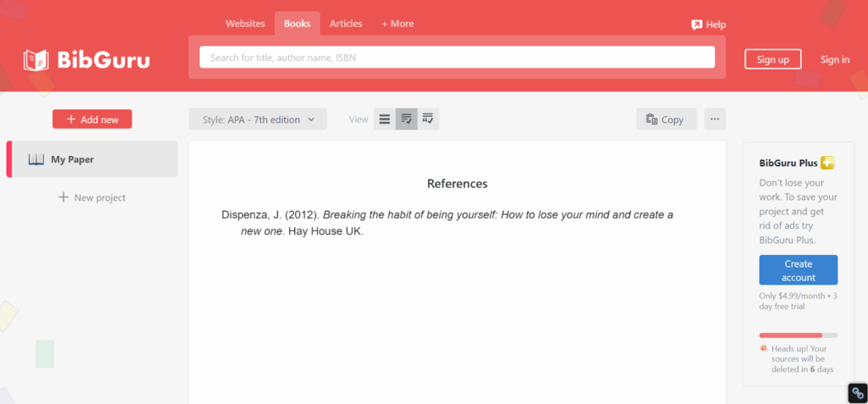The height and width of the screenshot is (404, 868).
Task: Click the 'Only $4.99/month' trial text
Action: pyautogui.click(x=798, y=301)
